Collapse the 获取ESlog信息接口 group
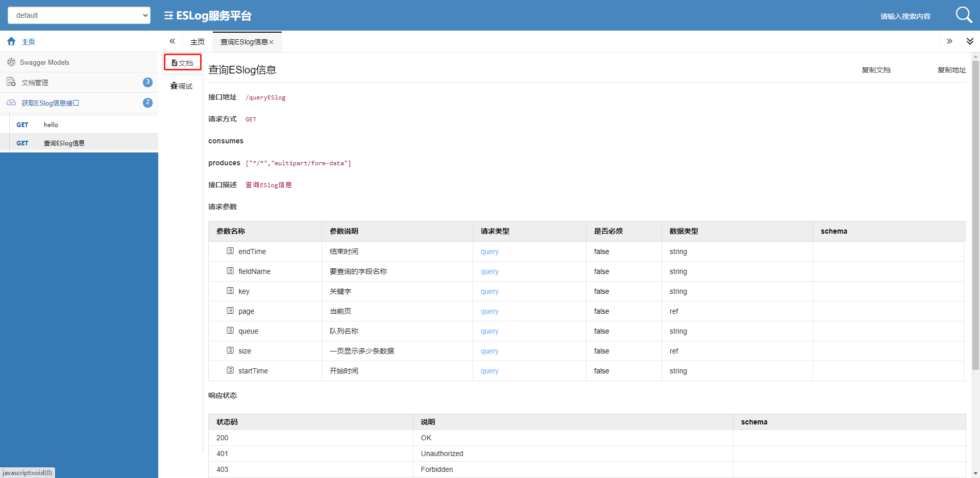Viewport: 980px width, 478px height. [x=79, y=103]
